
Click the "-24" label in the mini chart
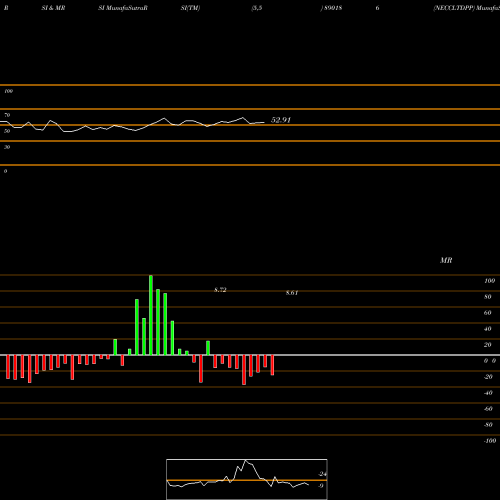click(322, 474)
